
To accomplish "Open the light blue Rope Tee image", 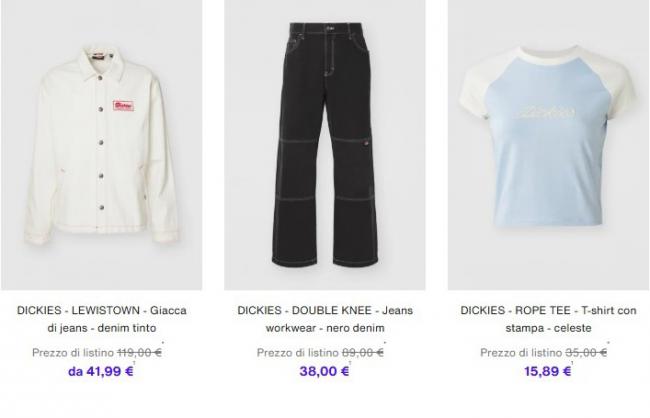I will 548,145.
